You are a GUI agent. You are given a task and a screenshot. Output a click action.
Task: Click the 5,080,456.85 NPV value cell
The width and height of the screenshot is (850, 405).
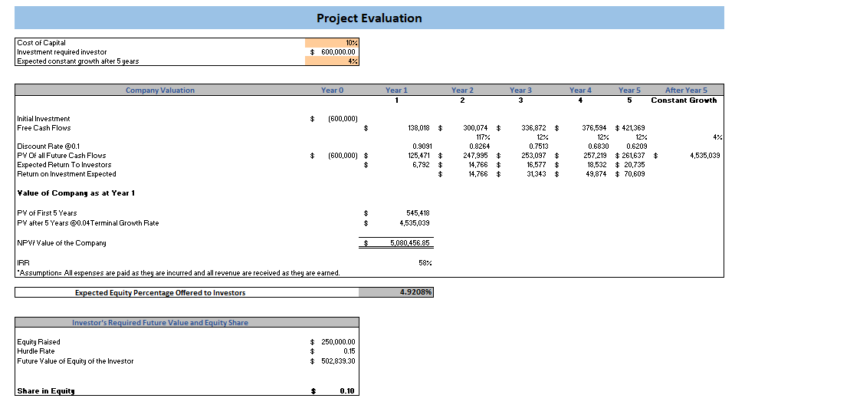(x=396, y=243)
